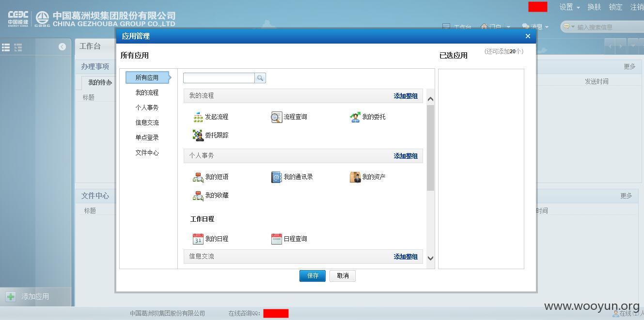This screenshot has height=320, width=644.
Task: Open the 消息 dropdown menu
Action: 535,27
